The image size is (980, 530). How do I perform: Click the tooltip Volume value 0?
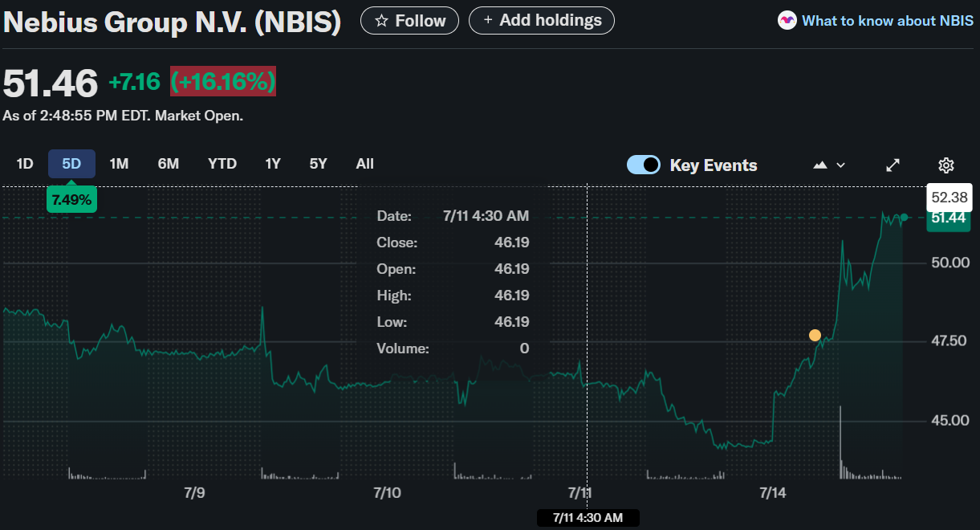coord(524,349)
